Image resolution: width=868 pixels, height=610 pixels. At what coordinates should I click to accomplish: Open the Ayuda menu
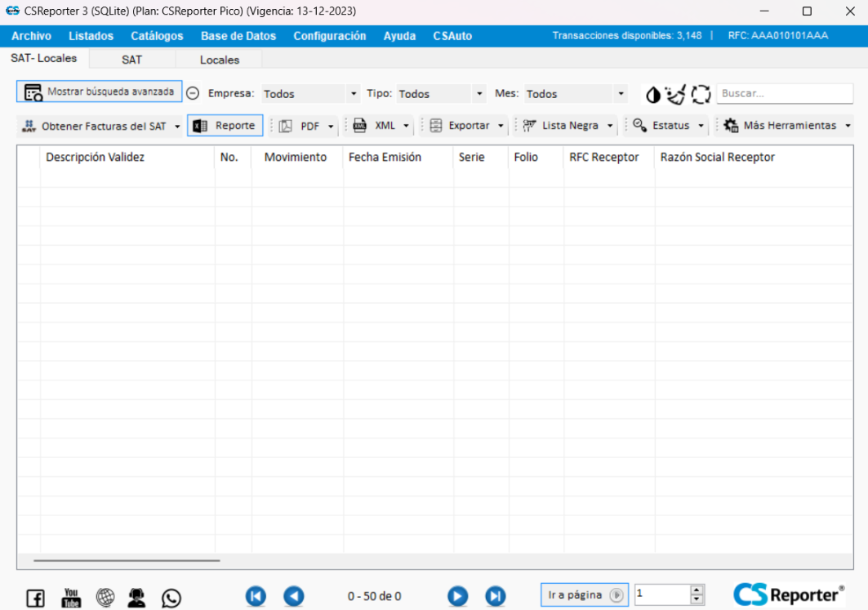tap(399, 36)
